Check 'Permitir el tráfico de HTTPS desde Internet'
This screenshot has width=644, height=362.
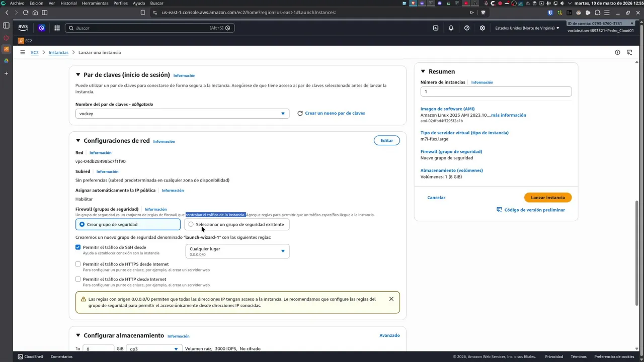(78, 264)
